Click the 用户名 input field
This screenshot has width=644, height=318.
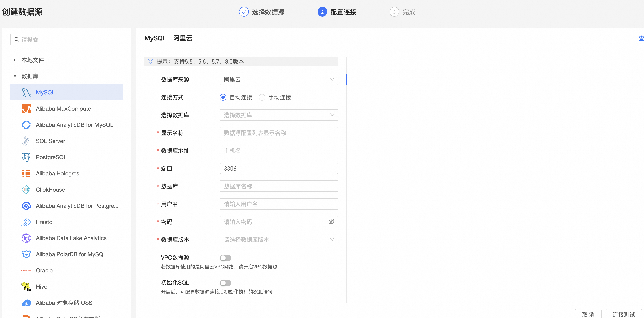click(279, 204)
